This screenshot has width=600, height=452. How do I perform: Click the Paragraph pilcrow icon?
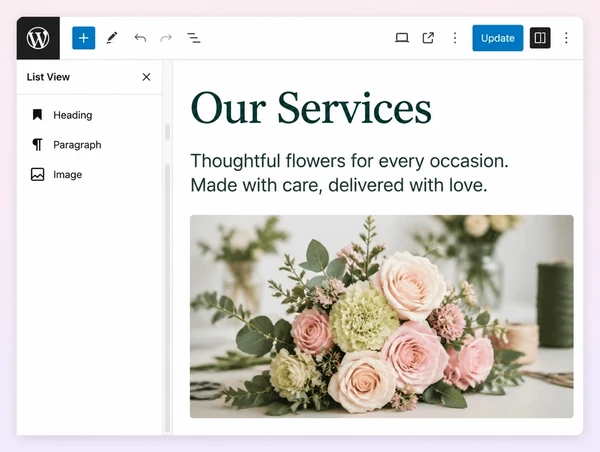[x=37, y=145]
